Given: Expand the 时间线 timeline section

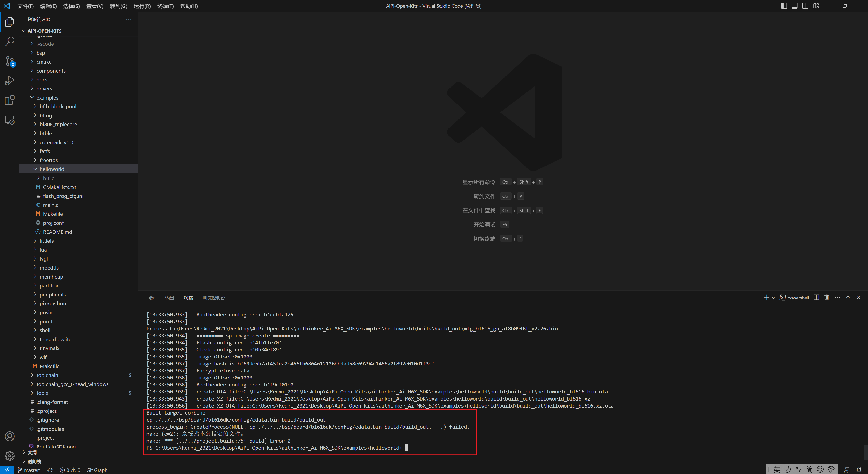Looking at the screenshot, I should (x=78, y=462).
